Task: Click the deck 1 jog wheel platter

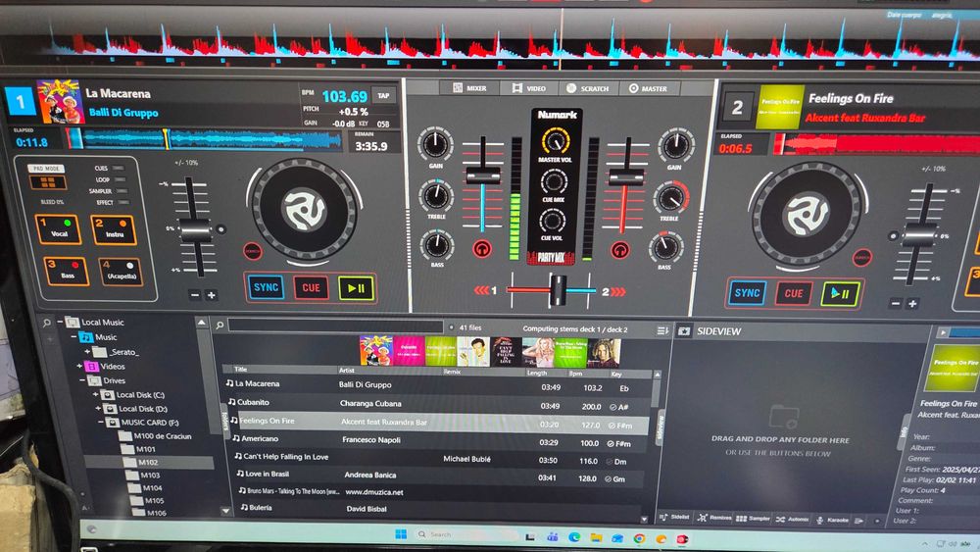Action: coord(303,210)
